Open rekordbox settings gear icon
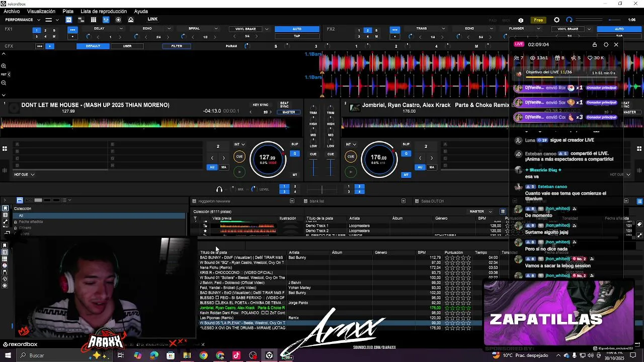The image size is (644, 362). 556,20
